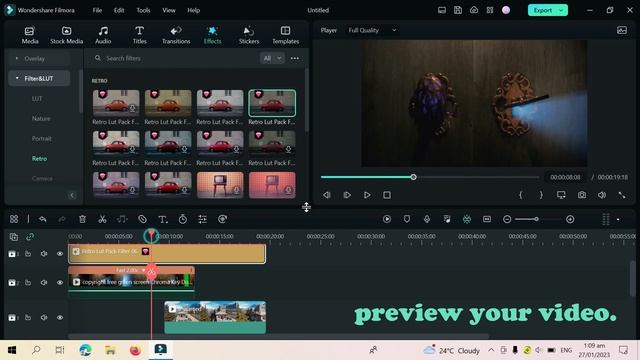Collapse the Filter&LUT category
This screenshot has width=640, height=360.
coord(39,78)
